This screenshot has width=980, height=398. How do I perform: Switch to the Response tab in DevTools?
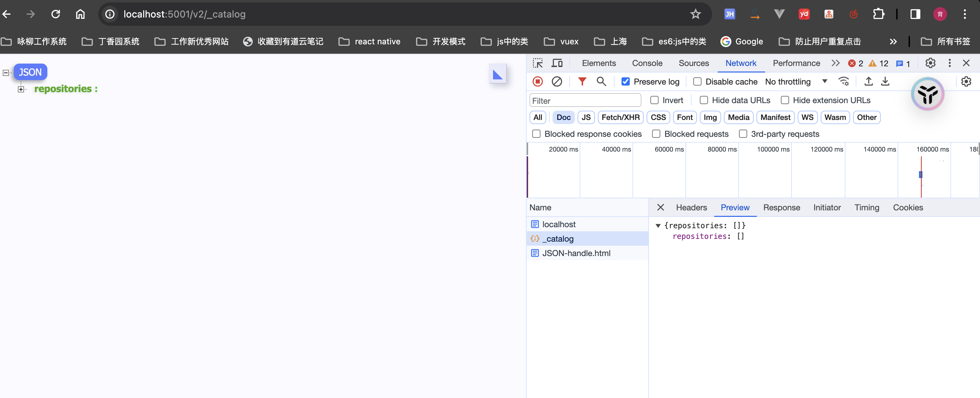(781, 207)
